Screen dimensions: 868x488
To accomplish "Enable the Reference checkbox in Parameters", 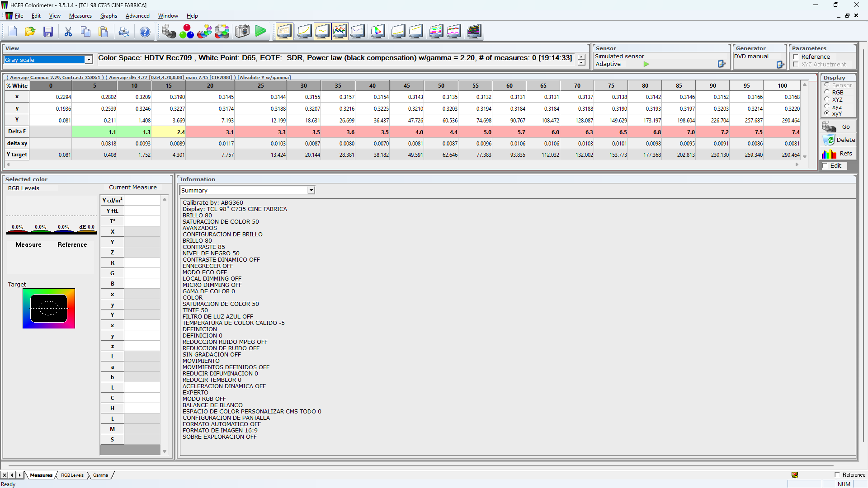I will tap(796, 57).
